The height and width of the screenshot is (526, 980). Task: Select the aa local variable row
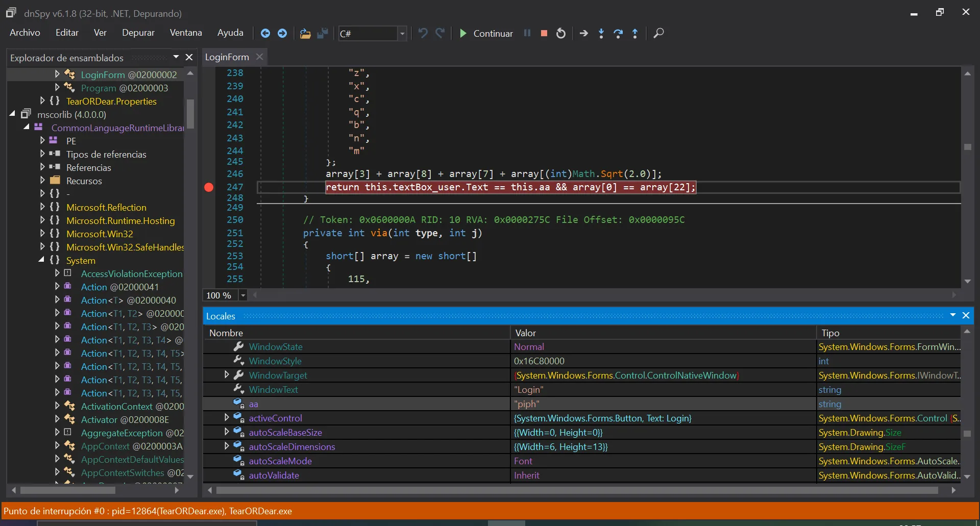click(x=582, y=404)
